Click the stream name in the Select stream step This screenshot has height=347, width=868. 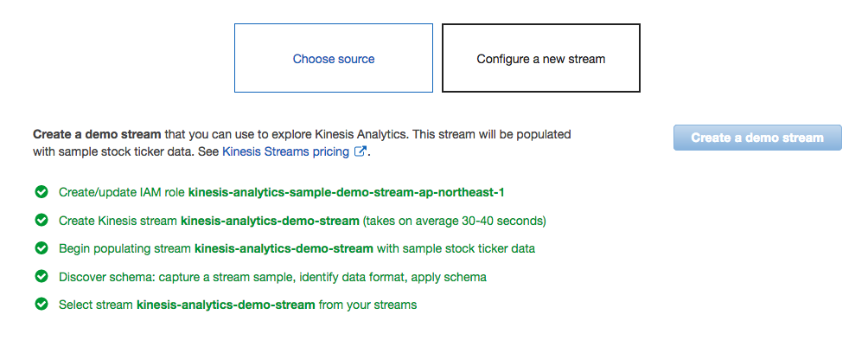click(226, 305)
